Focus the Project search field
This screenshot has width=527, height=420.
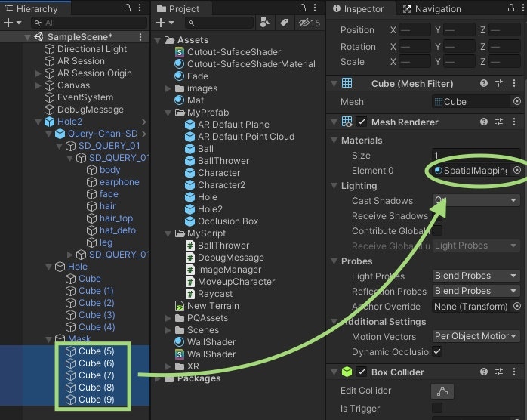click(x=219, y=23)
